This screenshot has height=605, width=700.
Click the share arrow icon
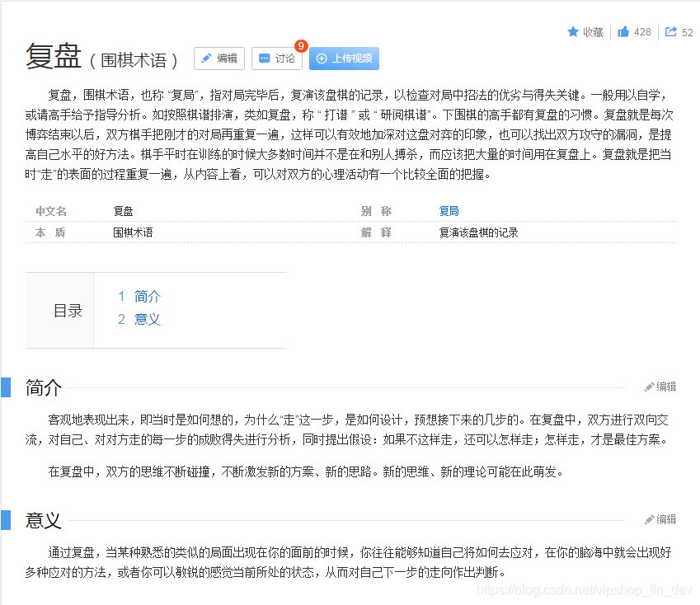[x=671, y=31]
